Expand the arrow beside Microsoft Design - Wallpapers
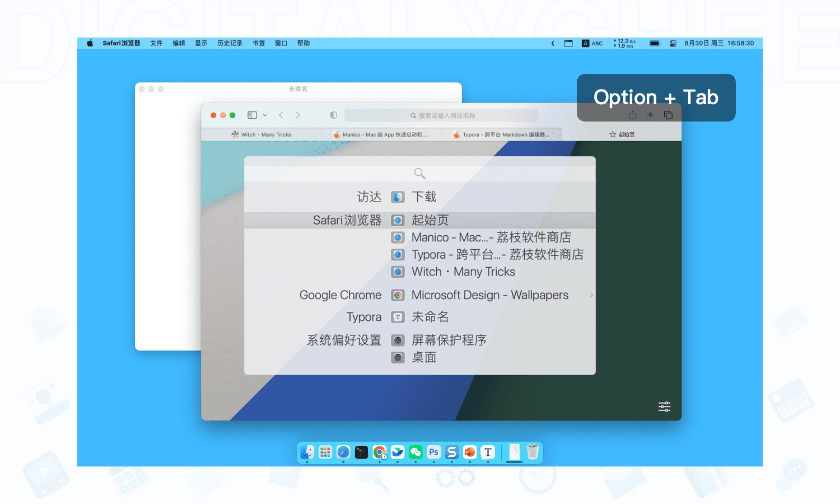The image size is (840, 504). [591, 295]
